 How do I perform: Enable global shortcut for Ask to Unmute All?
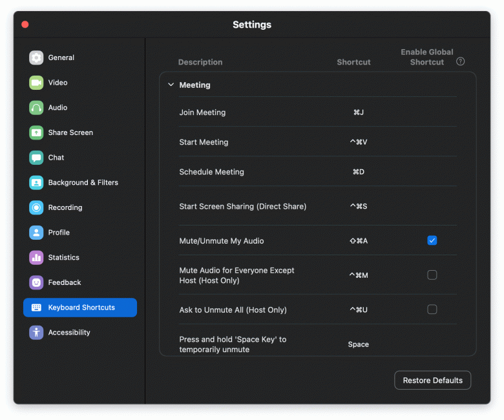(x=432, y=310)
